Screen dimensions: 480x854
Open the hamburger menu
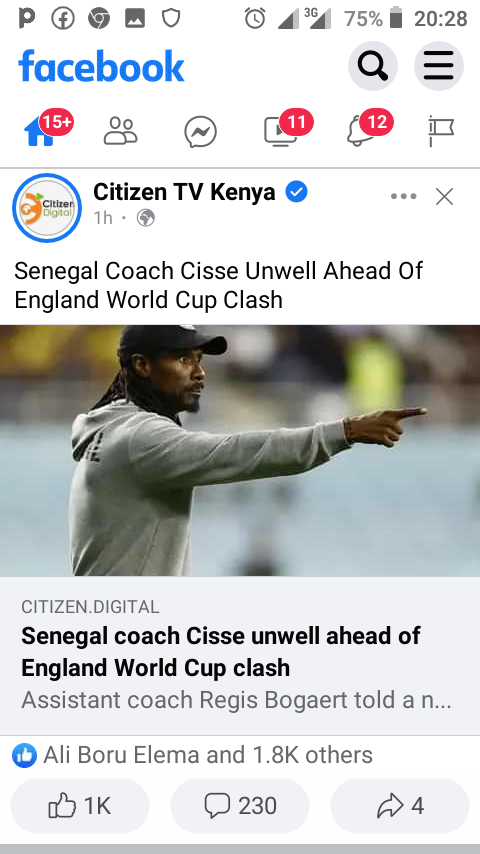click(439, 66)
